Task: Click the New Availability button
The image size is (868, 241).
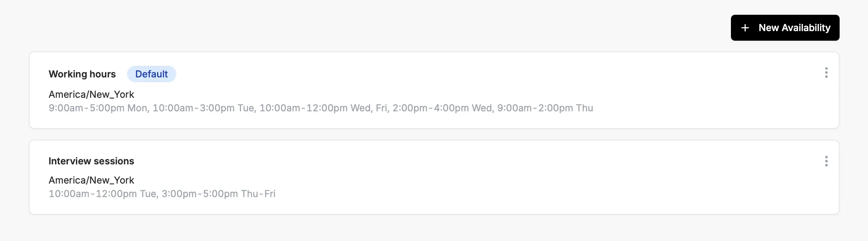Action: point(785,28)
